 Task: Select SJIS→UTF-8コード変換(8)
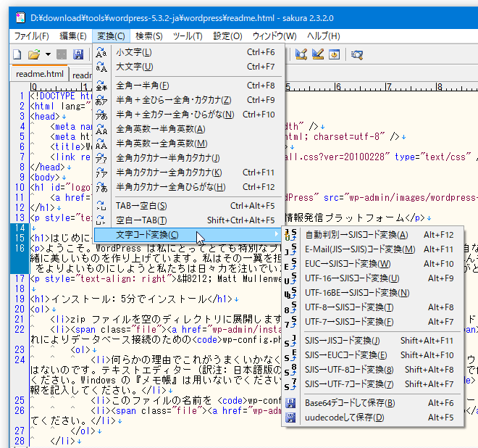pyautogui.click(x=372, y=370)
